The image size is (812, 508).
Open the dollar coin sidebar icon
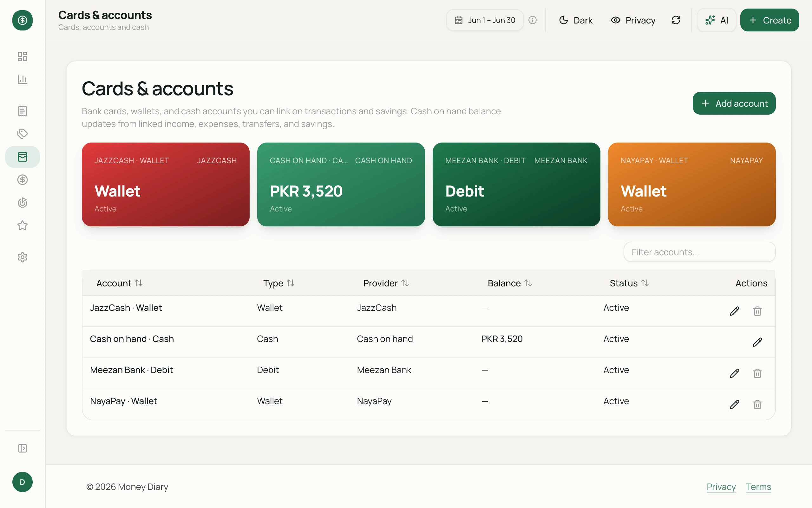(23, 180)
